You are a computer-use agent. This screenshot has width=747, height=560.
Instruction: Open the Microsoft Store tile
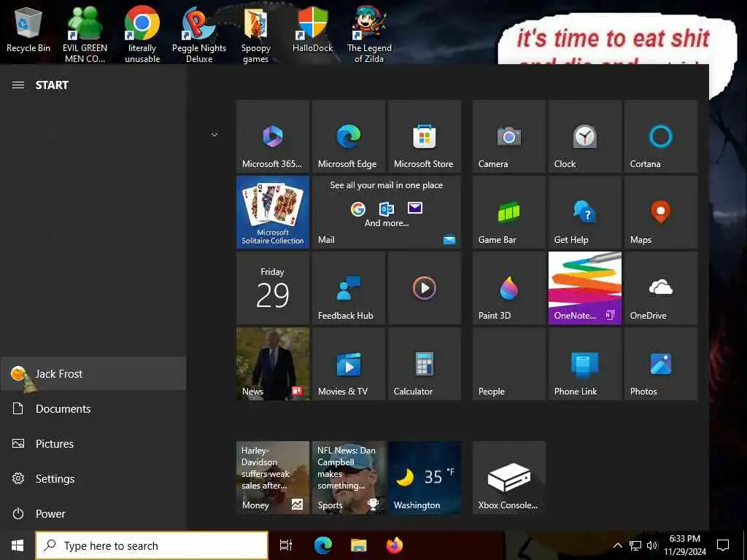424,136
